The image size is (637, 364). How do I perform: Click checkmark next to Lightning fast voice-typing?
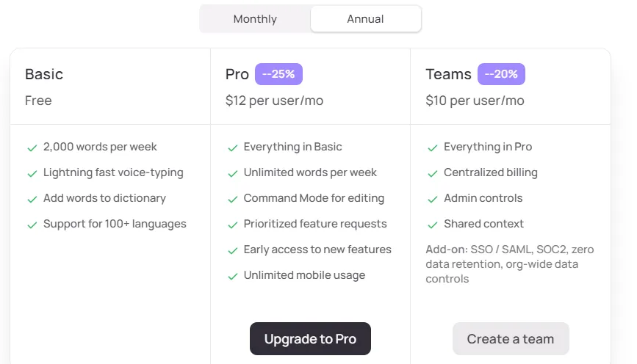click(x=32, y=174)
